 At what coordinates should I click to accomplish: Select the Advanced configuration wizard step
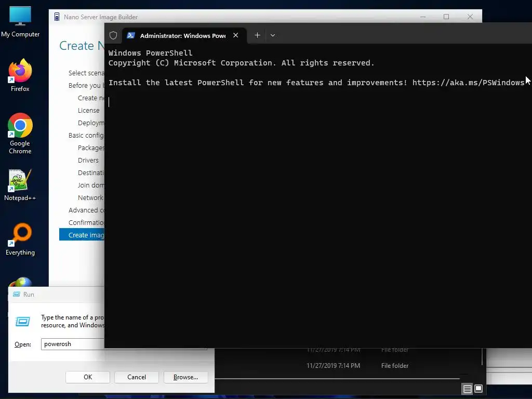click(x=86, y=210)
